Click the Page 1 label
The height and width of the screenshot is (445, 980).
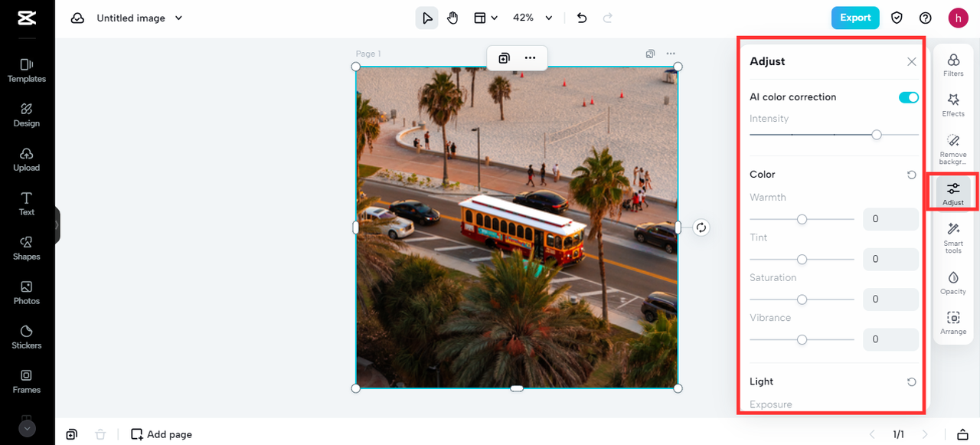coord(368,54)
